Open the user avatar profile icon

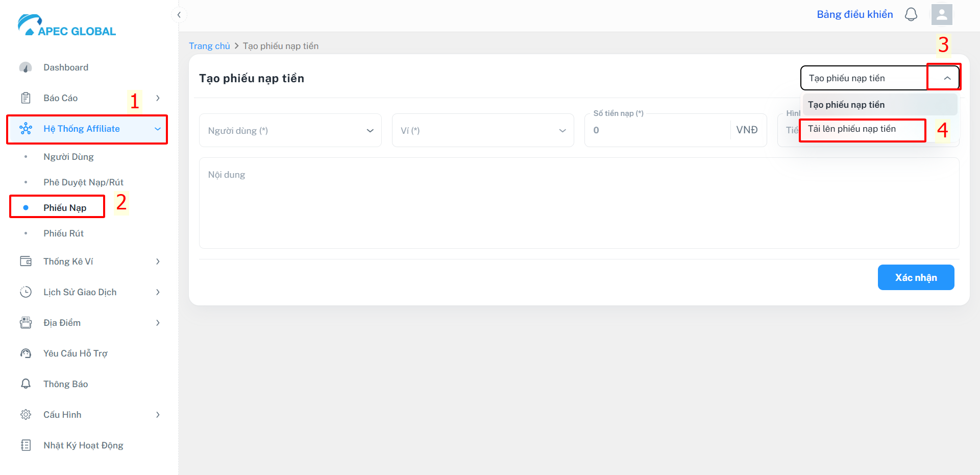[x=942, y=14]
